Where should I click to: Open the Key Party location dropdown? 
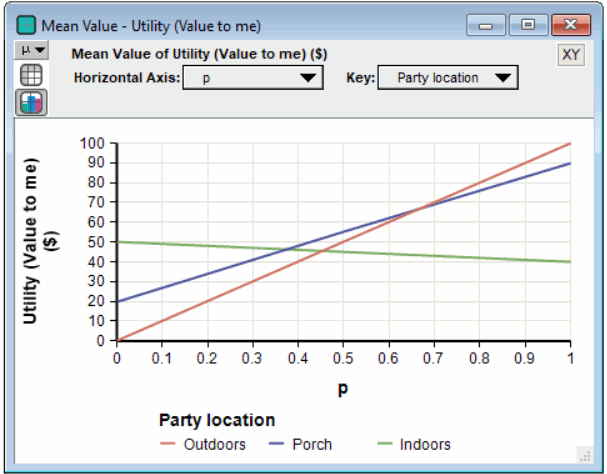point(448,78)
